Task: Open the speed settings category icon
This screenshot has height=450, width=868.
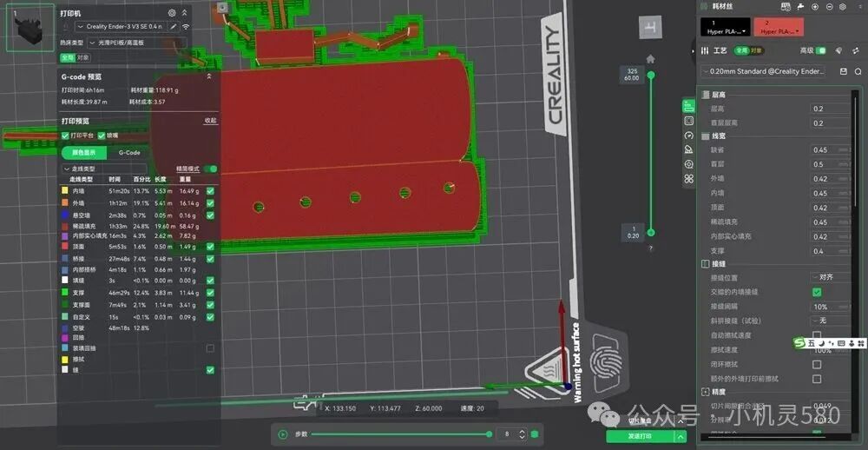Action: coord(688,136)
